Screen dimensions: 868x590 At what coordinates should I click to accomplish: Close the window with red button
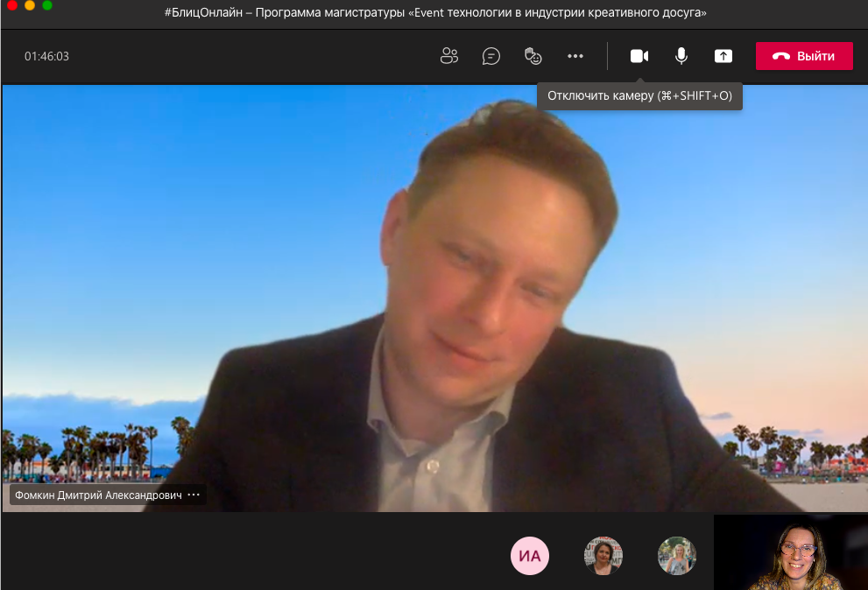[x=12, y=5]
